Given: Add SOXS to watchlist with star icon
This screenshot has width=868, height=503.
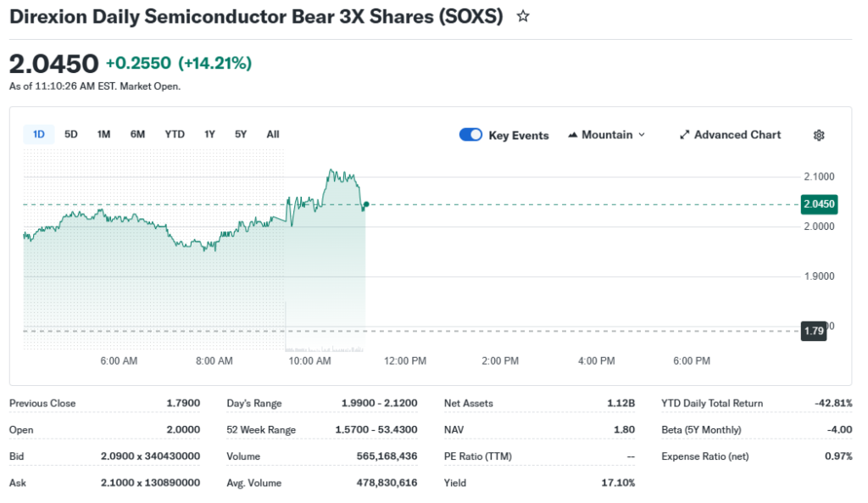Looking at the screenshot, I should pyautogui.click(x=523, y=16).
